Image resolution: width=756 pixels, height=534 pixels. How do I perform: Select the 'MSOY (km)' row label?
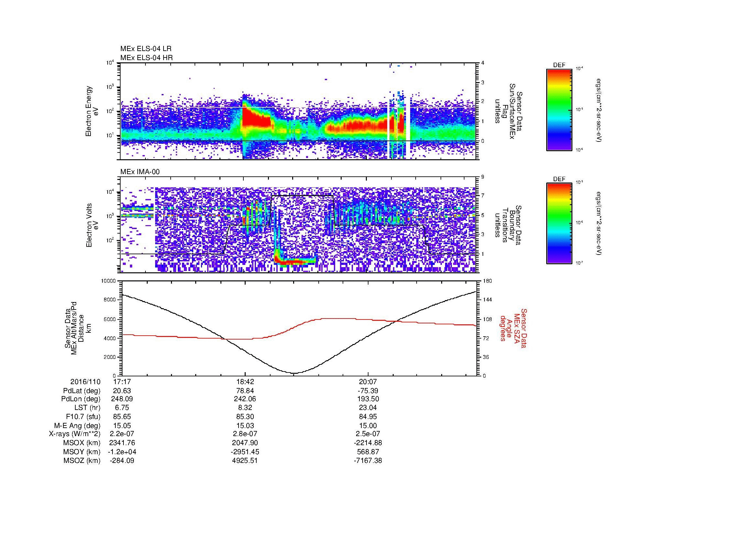pyautogui.click(x=82, y=452)
